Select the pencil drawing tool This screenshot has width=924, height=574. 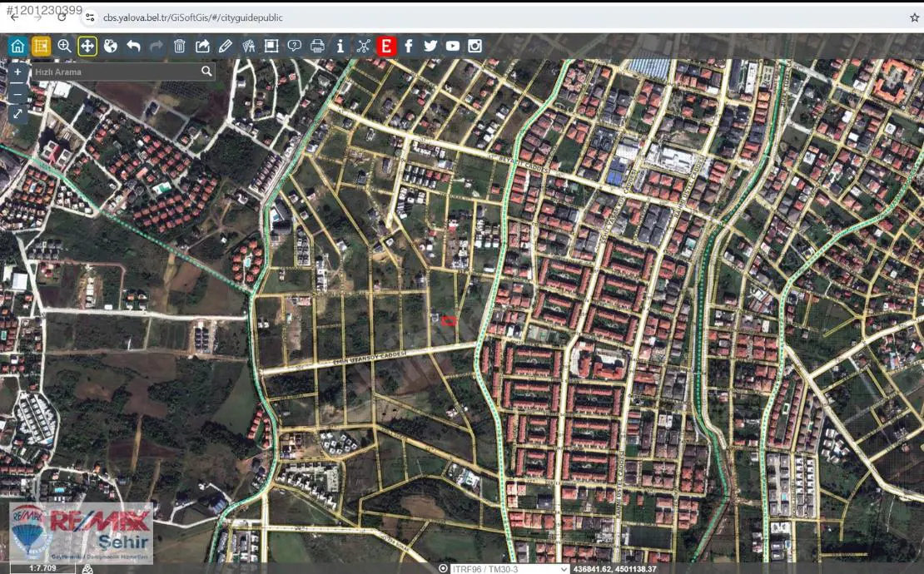point(225,46)
